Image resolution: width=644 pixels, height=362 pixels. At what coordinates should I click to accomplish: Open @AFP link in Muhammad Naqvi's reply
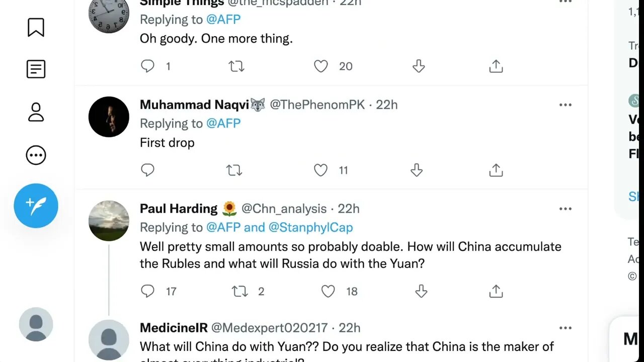click(223, 123)
